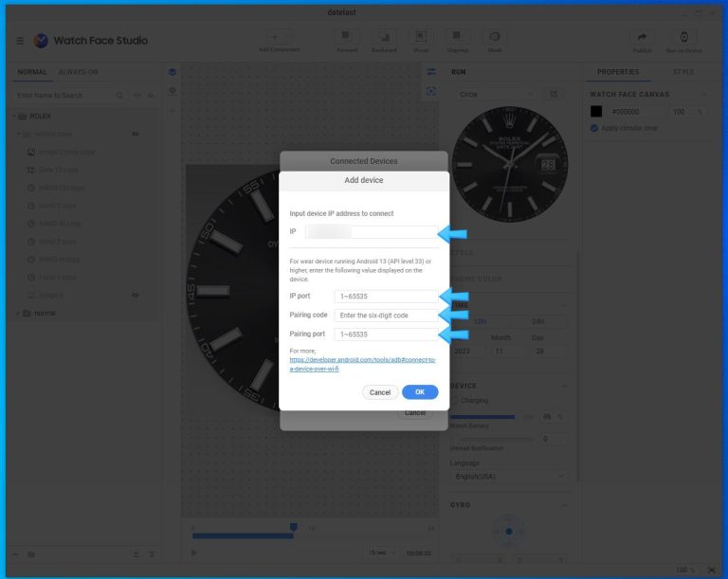Click OK in the Add device dialog
728x579 pixels.
click(419, 392)
